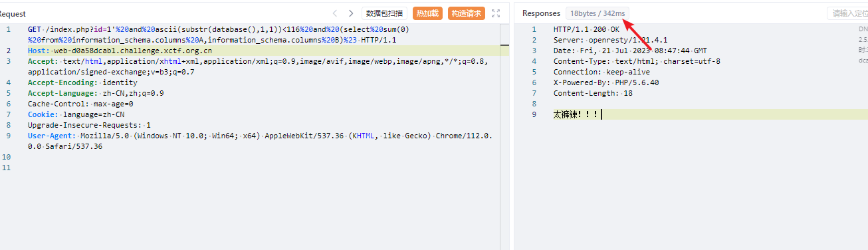Go to the next request with the right arrow
The height and width of the screenshot is (250, 868).
coord(351,13)
